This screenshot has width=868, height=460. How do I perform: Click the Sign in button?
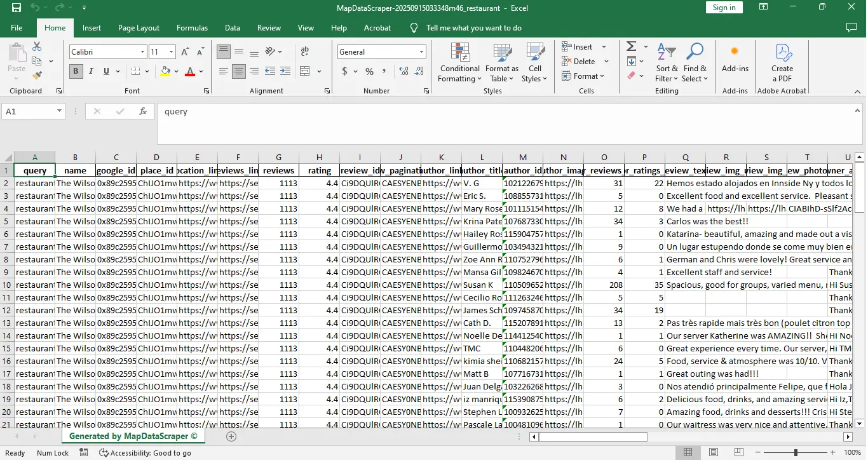click(x=724, y=8)
